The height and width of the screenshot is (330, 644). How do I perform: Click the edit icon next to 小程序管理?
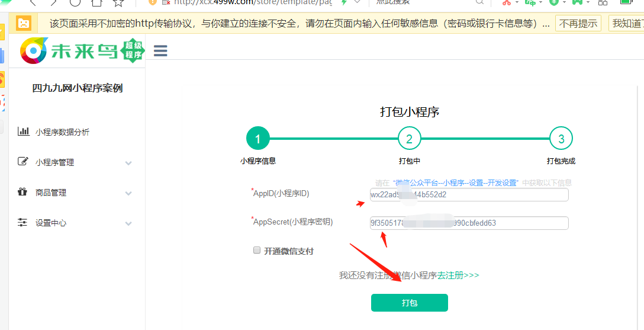click(23, 162)
